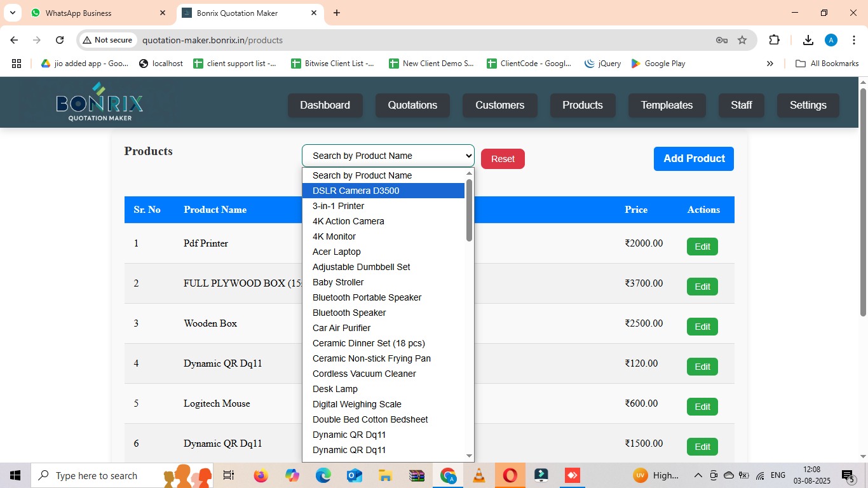
Task: Show more bookmarks overflow chevron
Action: click(770, 64)
